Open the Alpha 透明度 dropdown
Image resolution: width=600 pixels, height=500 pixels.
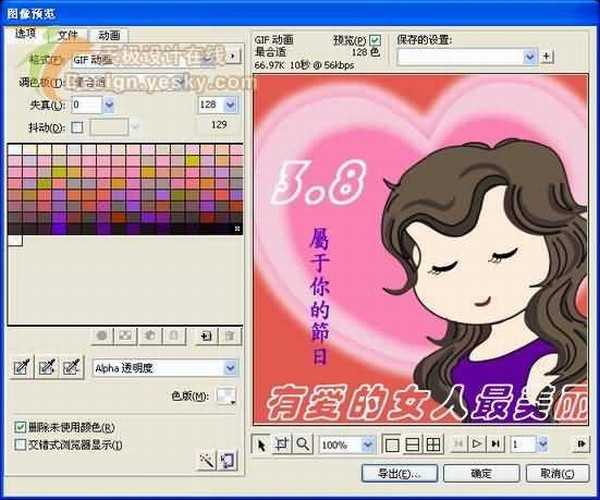pos(230,368)
